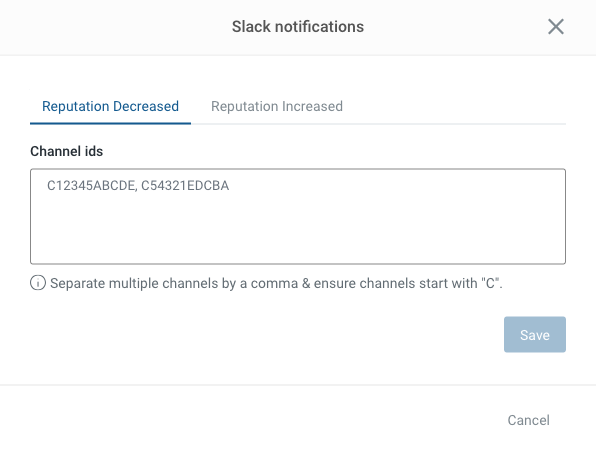The height and width of the screenshot is (452, 596).
Task: Open the Reputation Increased notification settings
Action: pyautogui.click(x=277, y=106)
